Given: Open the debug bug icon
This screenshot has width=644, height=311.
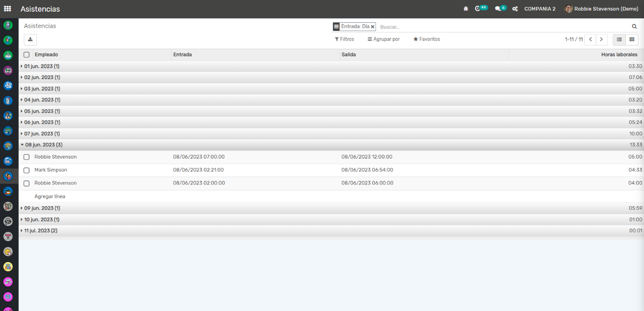Looking at the screenshot, I should [x=466, y=9].
